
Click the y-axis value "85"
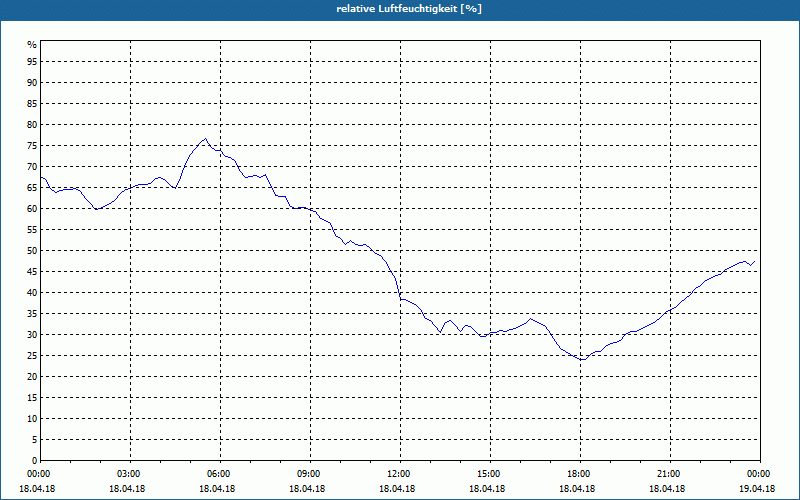32,104
